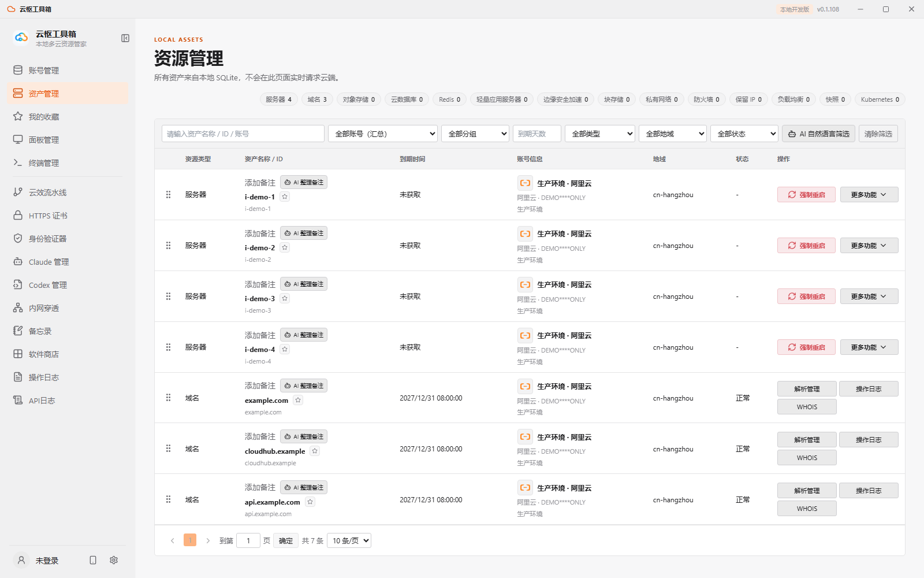The width and height of the screenshot is (924, 578).
Task: Click the mobile device icon near 未登录
Action: [x=93, y=560]
